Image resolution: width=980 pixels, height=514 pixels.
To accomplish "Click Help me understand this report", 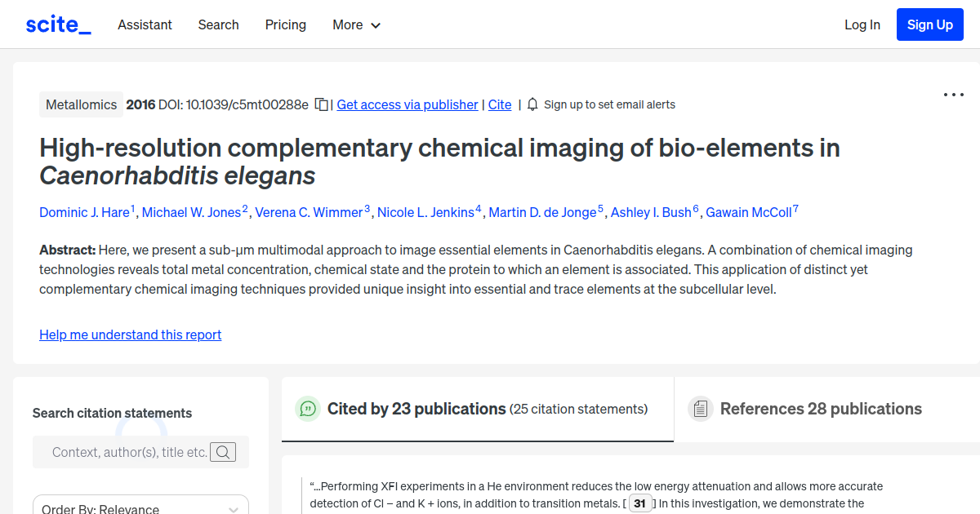I will (x=130, y=335).
